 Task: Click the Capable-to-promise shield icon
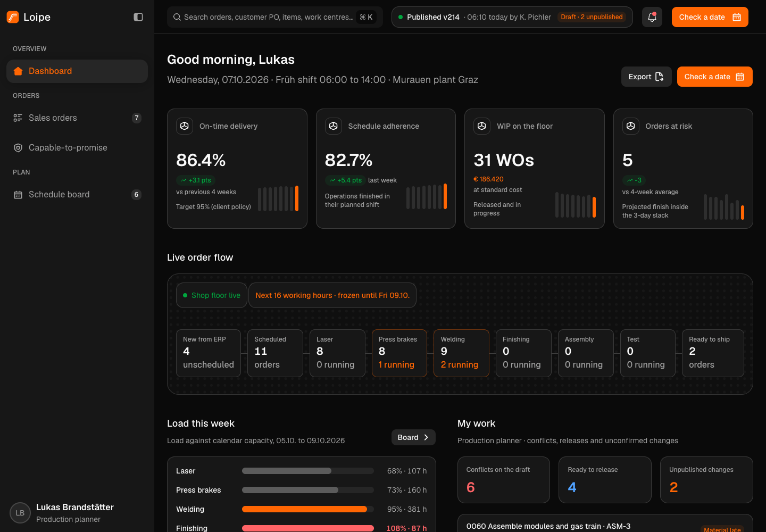[x=18, y=148]
